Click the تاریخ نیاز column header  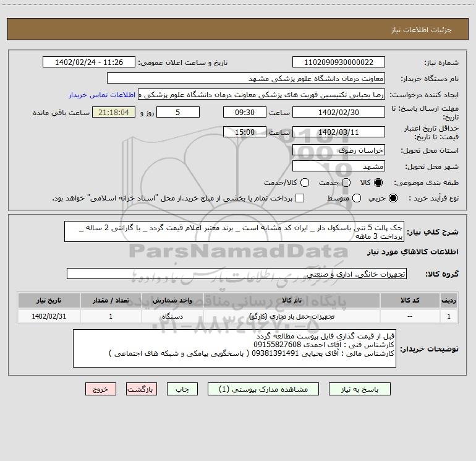[x=49, y=300]
